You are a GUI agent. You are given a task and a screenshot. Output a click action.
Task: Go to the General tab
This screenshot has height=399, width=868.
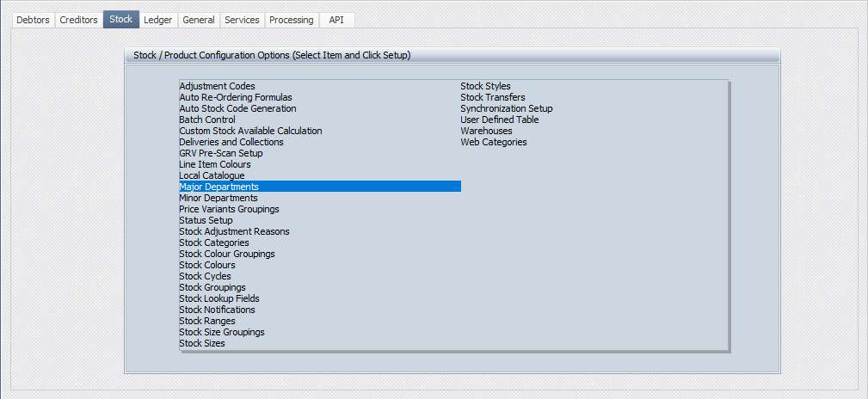pos(198,20)
